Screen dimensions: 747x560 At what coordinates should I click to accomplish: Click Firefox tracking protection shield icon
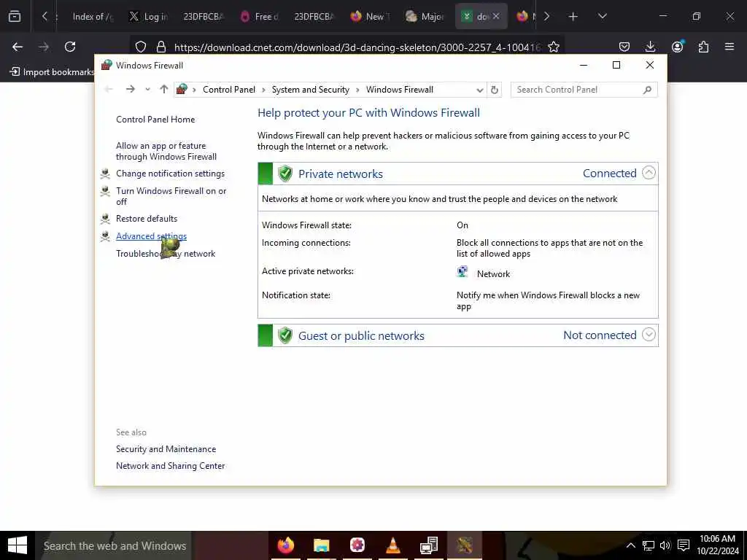click(141, 47)
